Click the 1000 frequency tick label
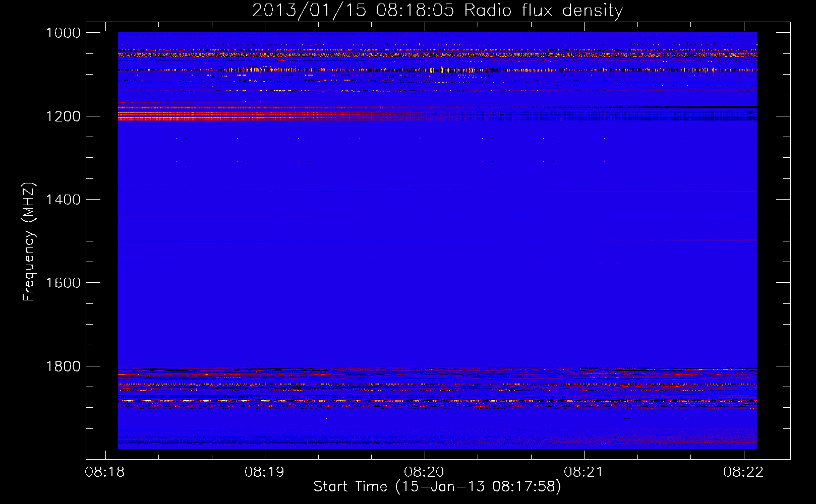Viewport: 816px width, 504px height. click(63, 33)
